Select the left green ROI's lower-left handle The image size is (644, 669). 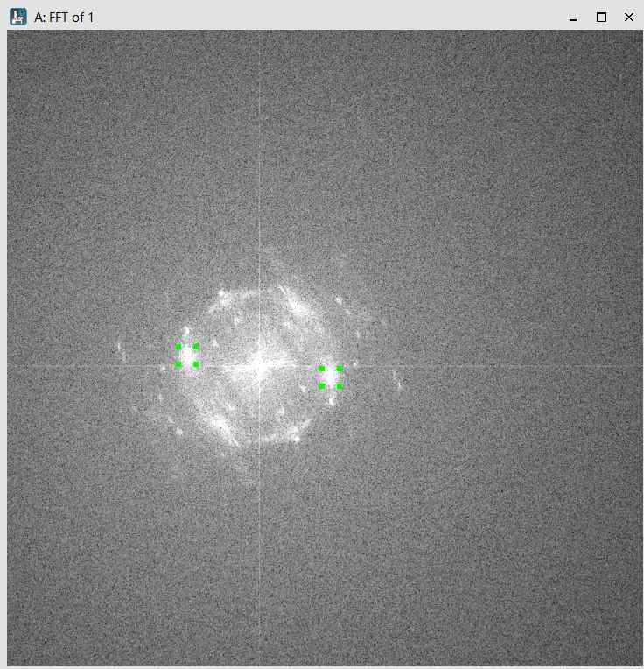click(x=178, y=364)
